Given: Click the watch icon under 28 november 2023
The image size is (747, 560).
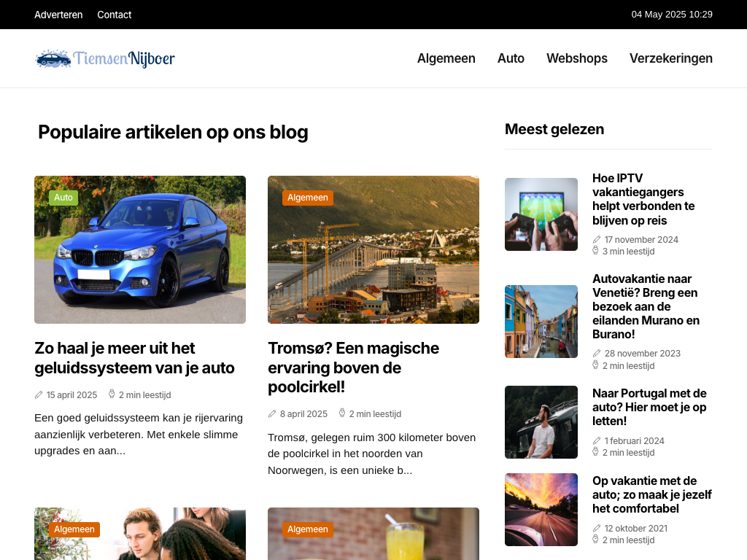Looking at the screenshot, I should pyautogui.click(x=595, y=365).
